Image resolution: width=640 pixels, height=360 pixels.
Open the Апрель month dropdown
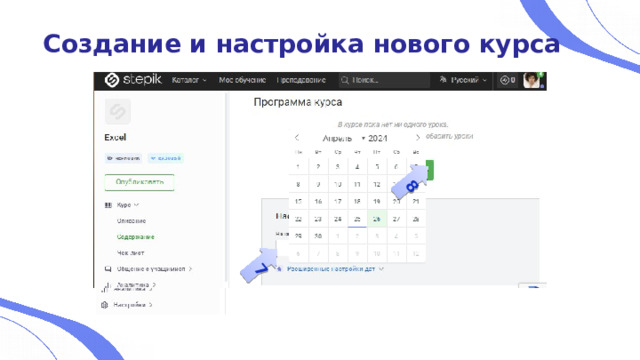[x=343, y=138]
